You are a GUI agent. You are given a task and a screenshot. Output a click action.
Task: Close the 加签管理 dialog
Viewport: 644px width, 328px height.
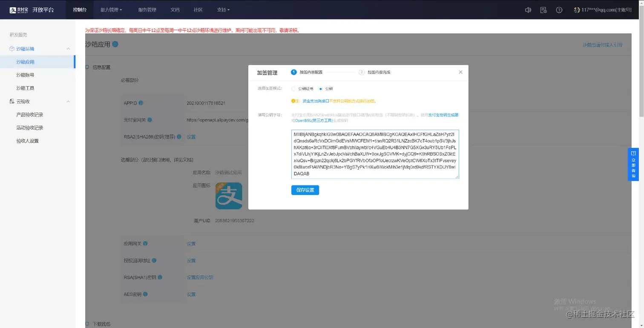460,72
